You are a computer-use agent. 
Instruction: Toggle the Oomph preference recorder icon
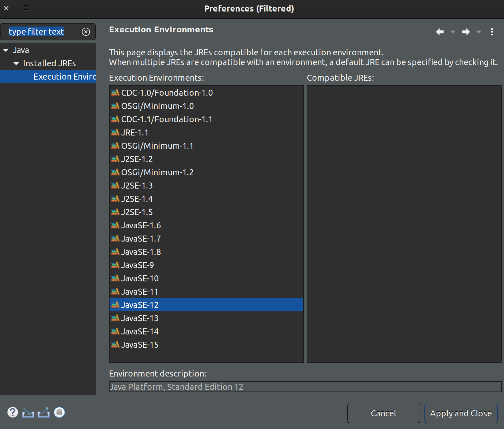59,413
